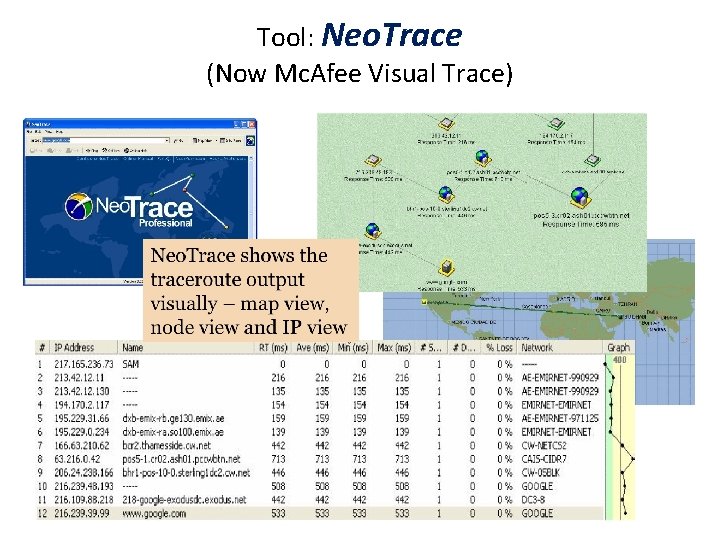720x540 pixels.
Task: Click the % Loss column header
Action: tap(499, 348)
